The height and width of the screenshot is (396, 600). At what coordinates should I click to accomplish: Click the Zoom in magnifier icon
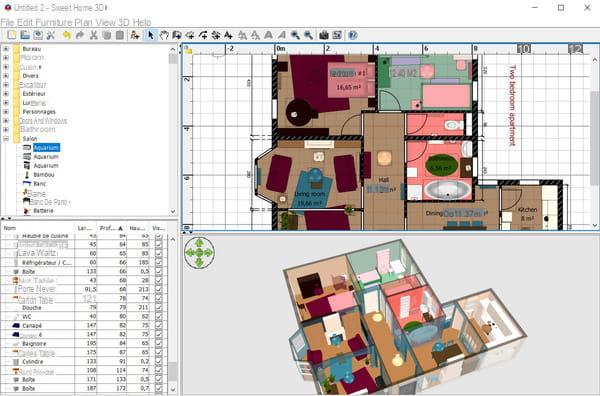click(x=295, y=35)
